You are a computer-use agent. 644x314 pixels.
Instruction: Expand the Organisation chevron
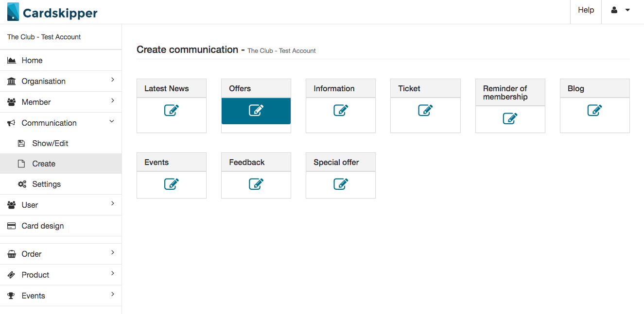coord(112,80)
